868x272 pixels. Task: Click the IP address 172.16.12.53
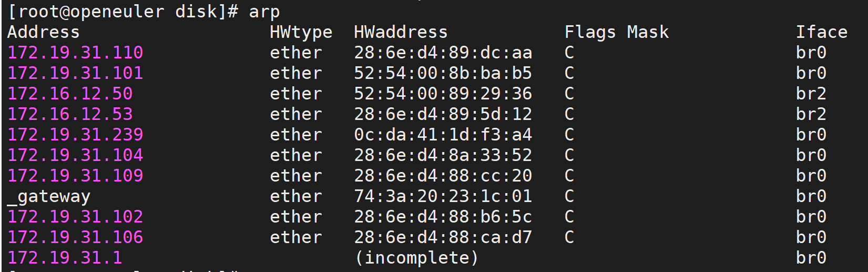[x=70, y=114]
